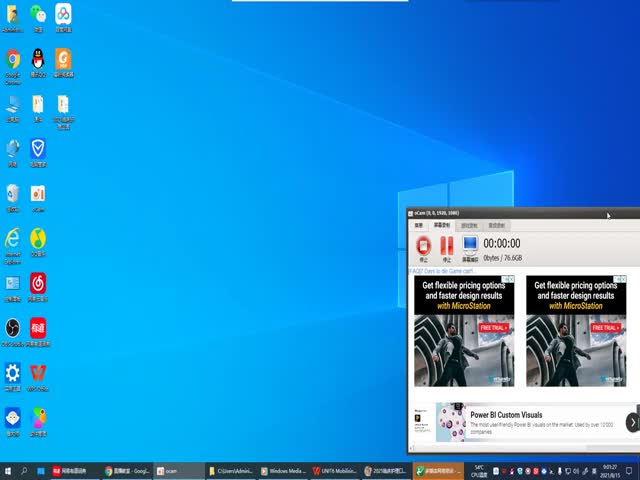Image resolution: width=640 pixels, height=480 pixels.
Task: Launch WeChat from the desktop
Action: click(x=38, y=14)
